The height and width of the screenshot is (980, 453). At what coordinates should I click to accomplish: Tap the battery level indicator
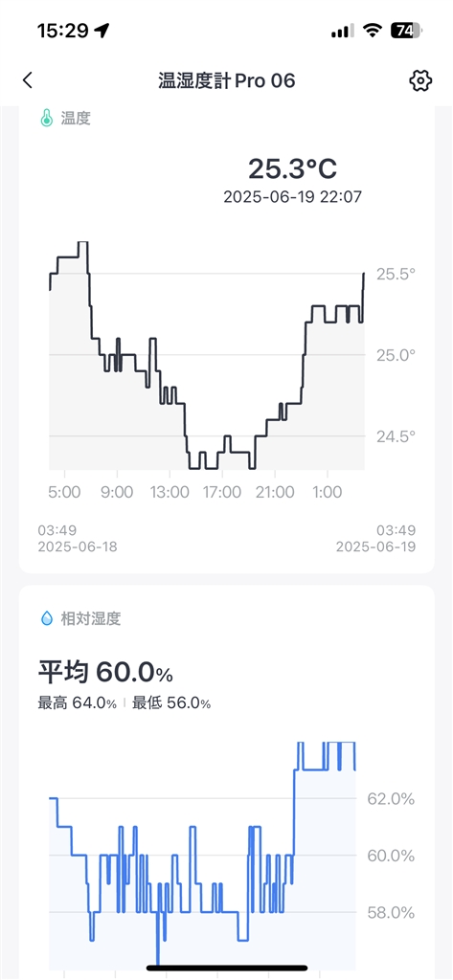coord(407,31)
